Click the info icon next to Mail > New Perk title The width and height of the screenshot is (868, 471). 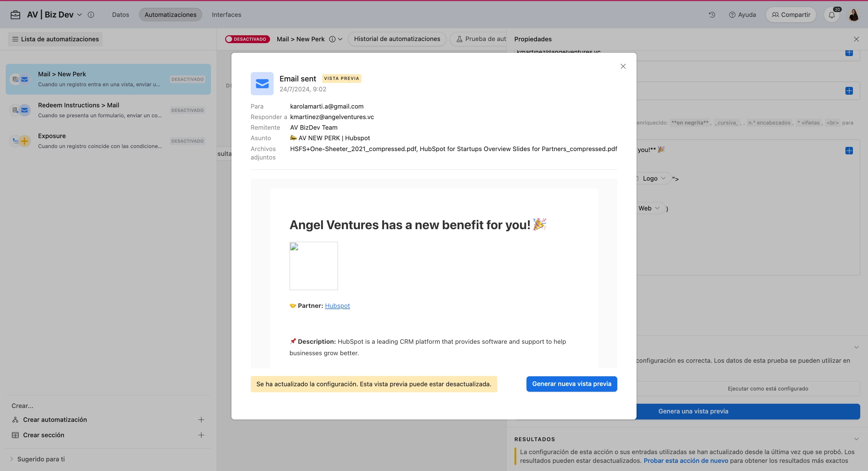[332, 39]
